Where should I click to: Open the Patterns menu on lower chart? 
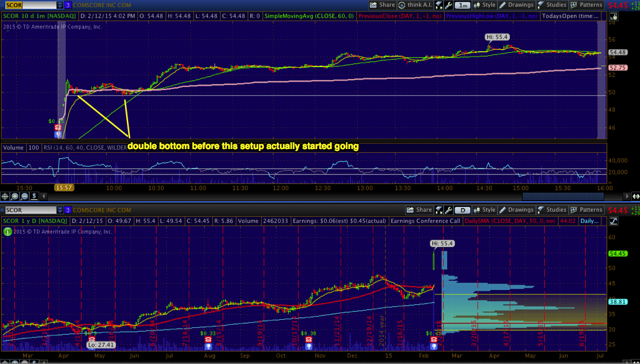[x=587, y=210]
